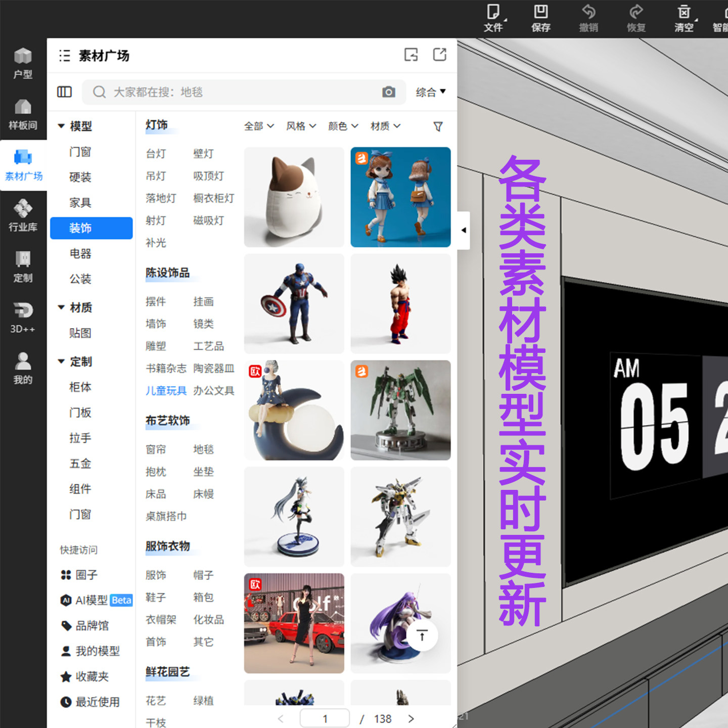Select the Captain America figure thumbnail
The width and height of the screenshot is (728, 728).
coord(294,304)
